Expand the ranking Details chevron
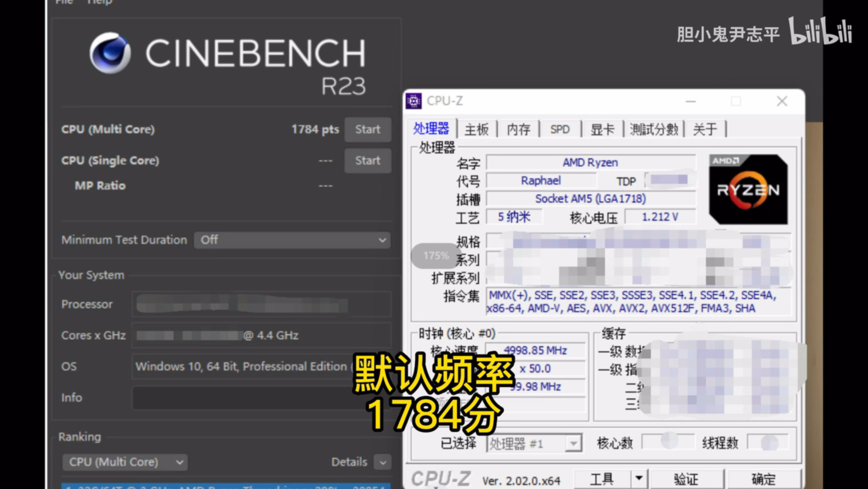The width and height of the screenshot is (868, 489). 382,462
